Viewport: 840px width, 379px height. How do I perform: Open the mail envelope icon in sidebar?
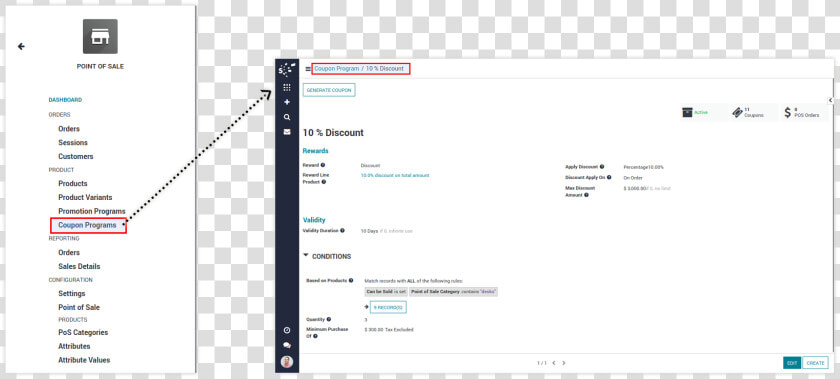point(287,132)
